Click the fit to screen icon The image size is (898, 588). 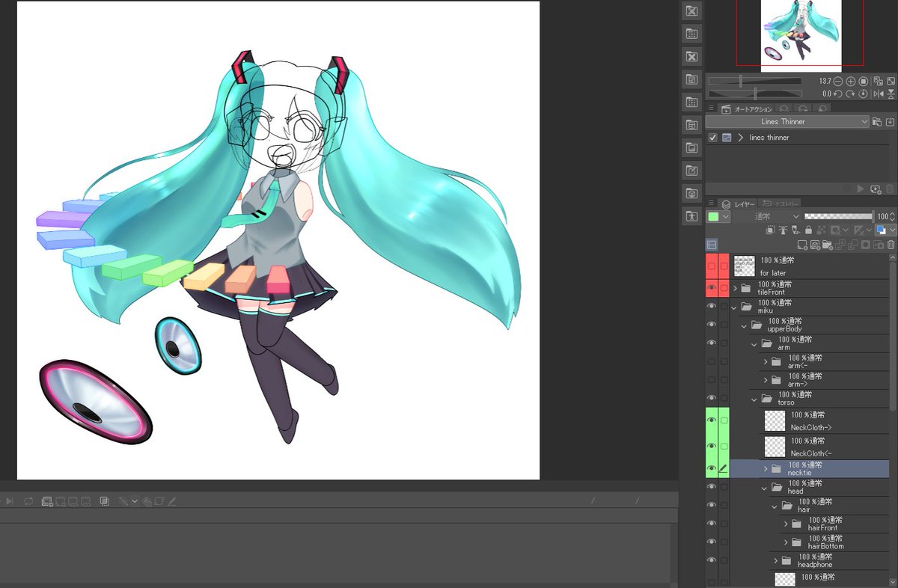click(891, 82)
